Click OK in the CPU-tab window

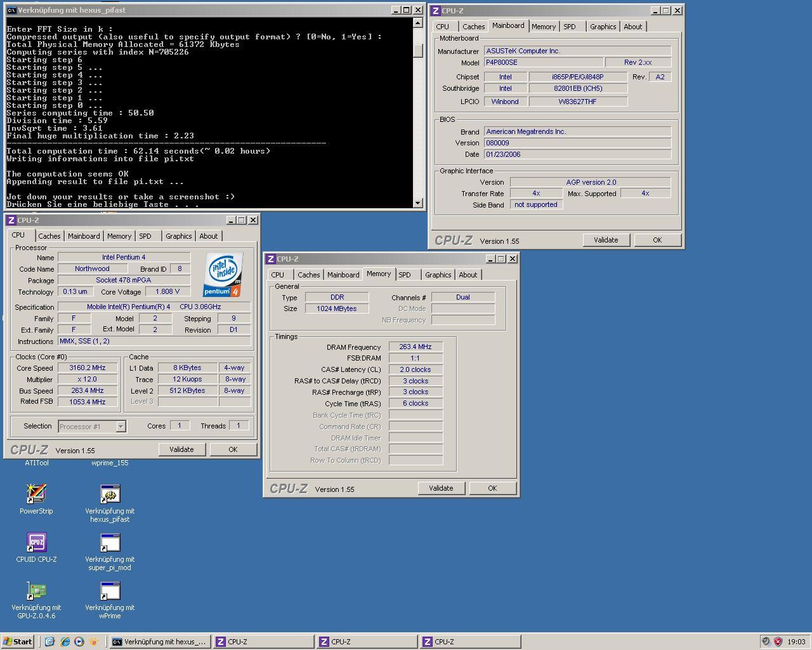233,449
